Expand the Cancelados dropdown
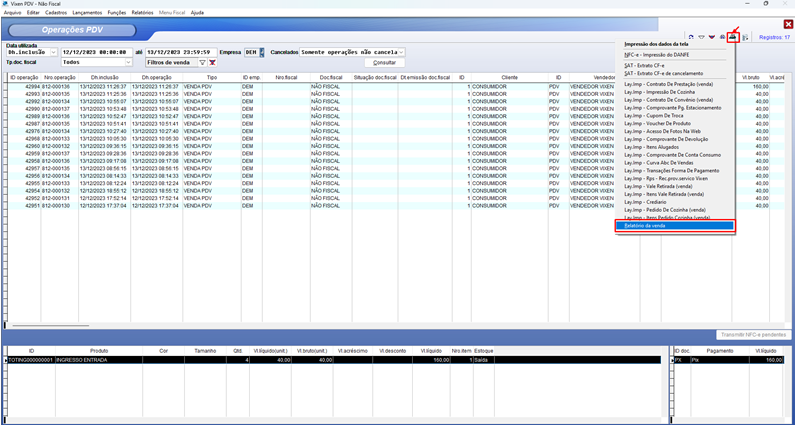This screenshot has height=428, width=795. 401,52
